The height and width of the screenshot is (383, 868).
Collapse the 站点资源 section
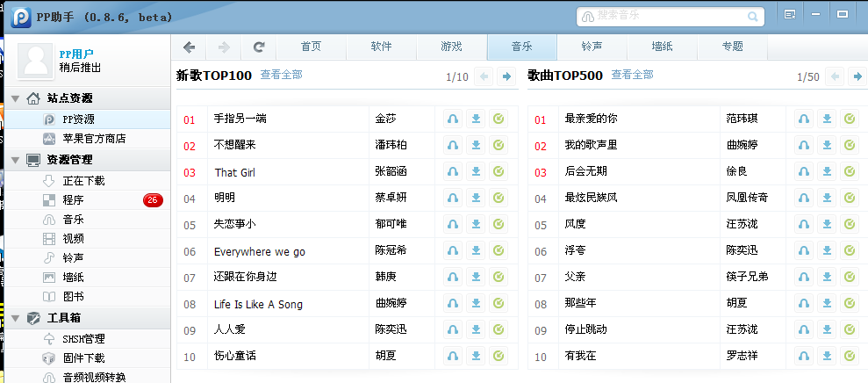click(x=15, y=98)
